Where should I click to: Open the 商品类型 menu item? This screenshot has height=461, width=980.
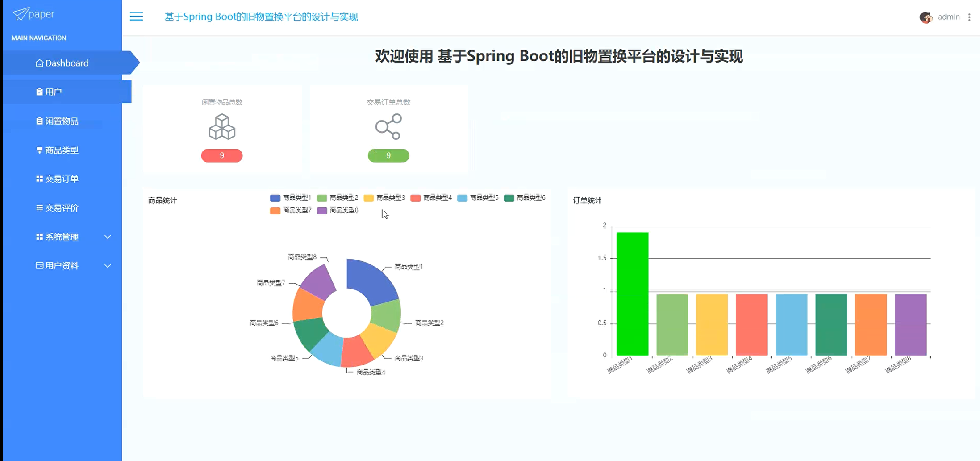point(63,150)
